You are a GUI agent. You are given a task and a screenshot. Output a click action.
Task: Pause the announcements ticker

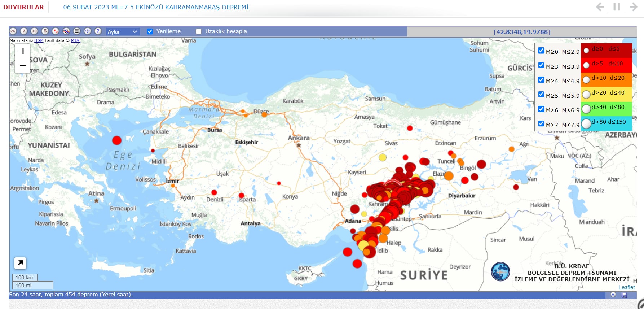617,7
